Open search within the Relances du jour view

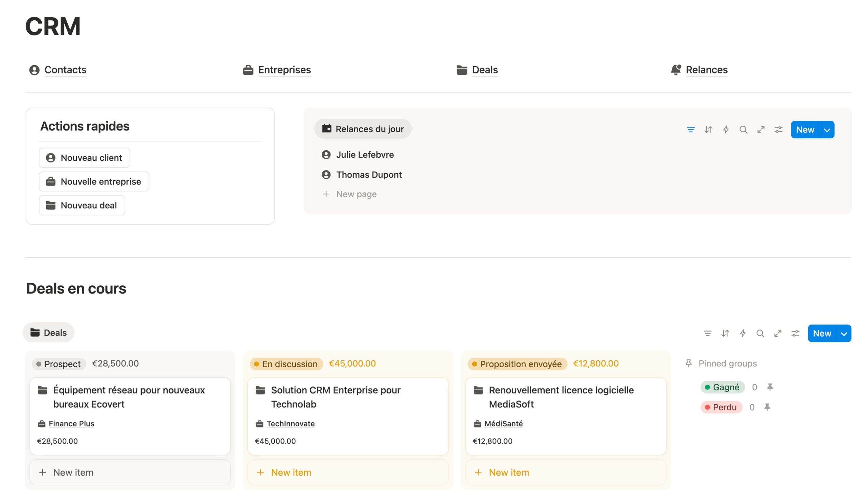coord(743,130)
